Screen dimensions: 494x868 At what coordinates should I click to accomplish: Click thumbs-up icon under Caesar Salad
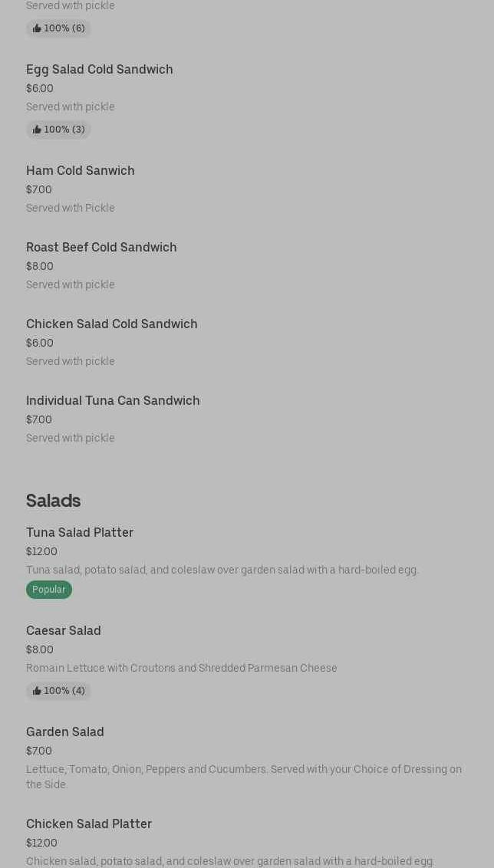click(x=37, y=691)
